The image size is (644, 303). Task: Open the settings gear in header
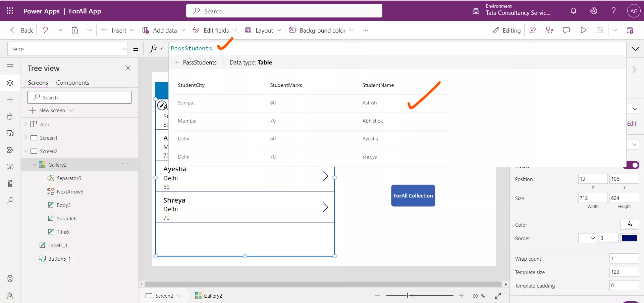tap(594, 11)
